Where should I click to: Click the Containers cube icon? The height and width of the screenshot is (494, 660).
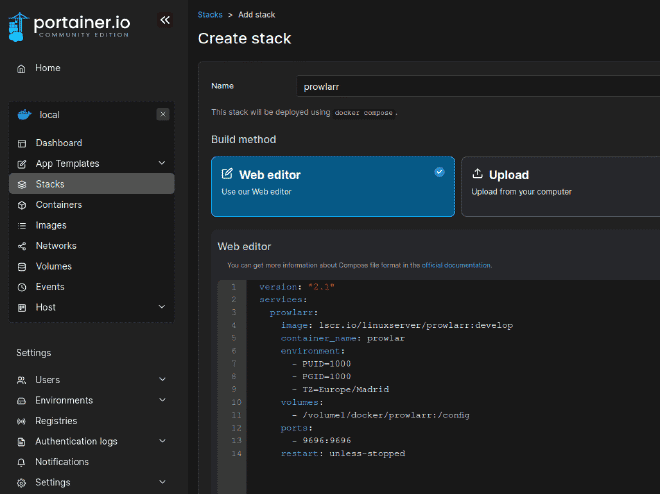click(22, 205)
